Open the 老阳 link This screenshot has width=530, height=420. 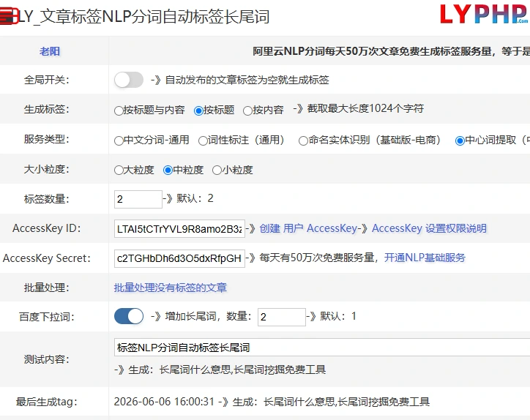coord(50,51)
